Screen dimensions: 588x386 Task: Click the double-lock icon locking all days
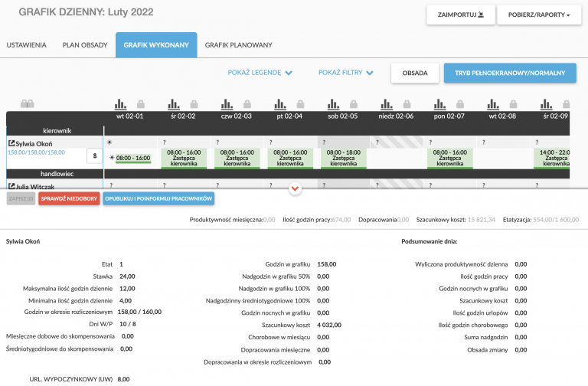click(27, 104)
